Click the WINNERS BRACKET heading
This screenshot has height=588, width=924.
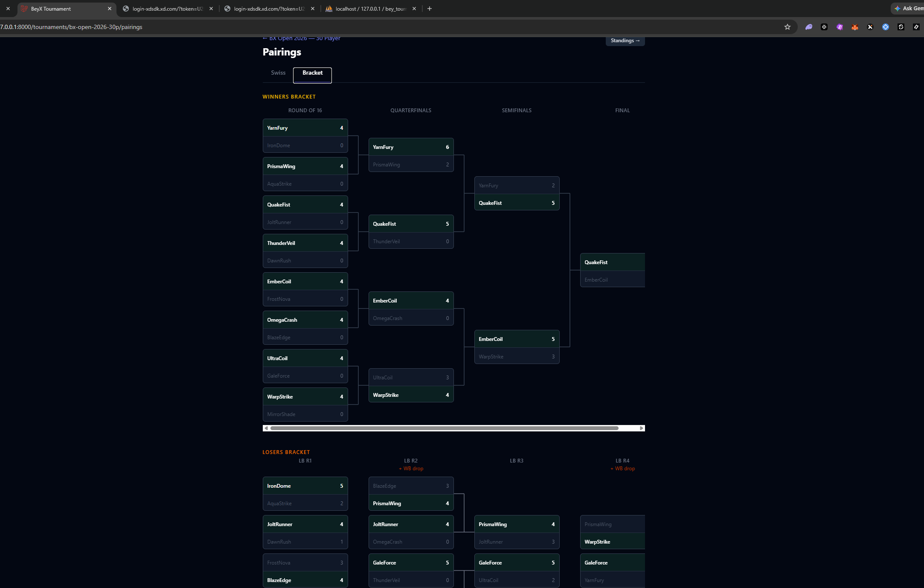click(289, 97)
